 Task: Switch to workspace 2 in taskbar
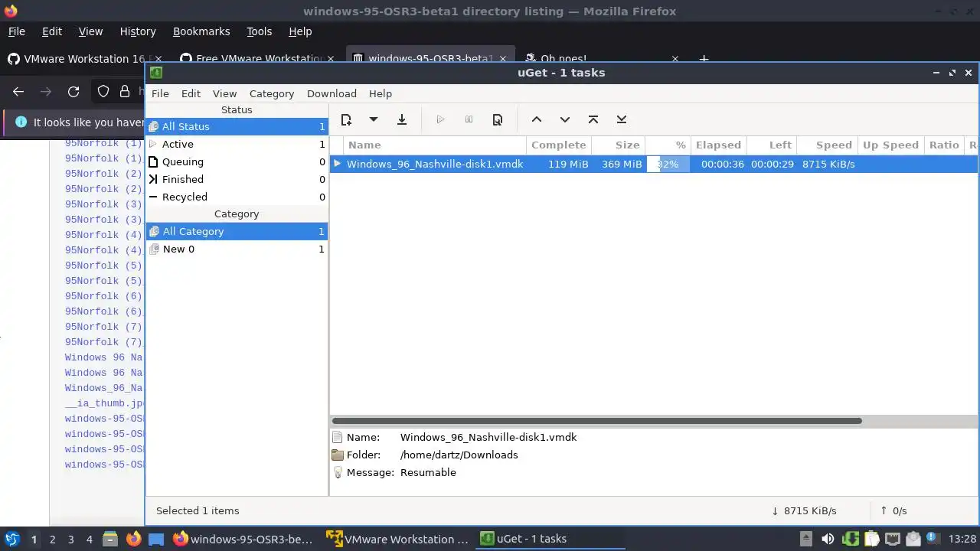52,539
